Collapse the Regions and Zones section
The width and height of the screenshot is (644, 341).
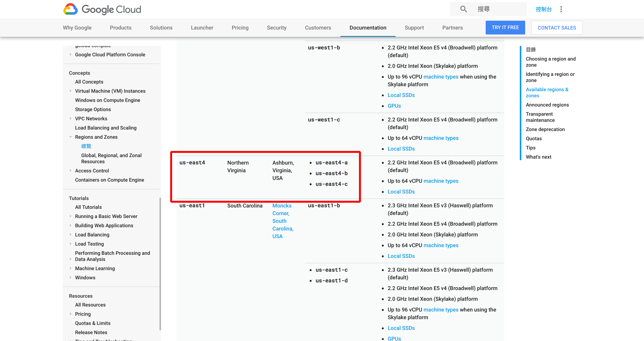71,137
